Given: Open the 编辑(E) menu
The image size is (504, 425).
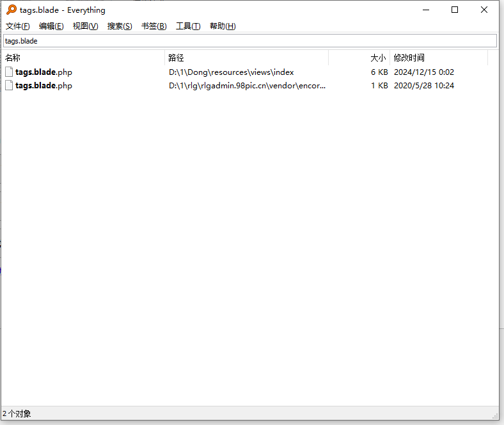Looking at the screenshot, I should click(51, 26).
